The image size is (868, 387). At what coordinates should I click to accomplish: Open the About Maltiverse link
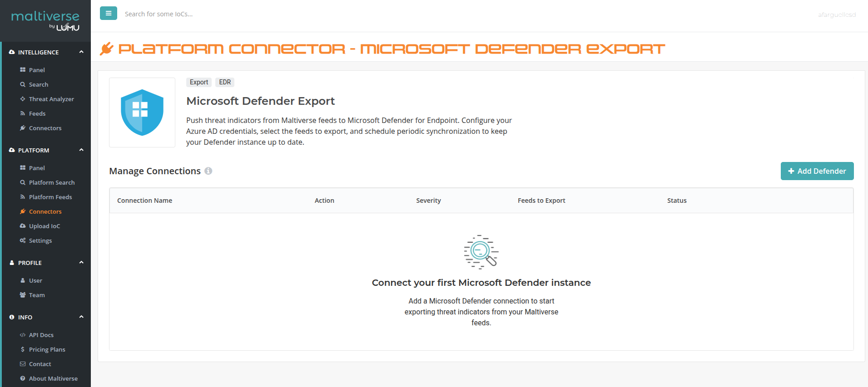[53, 378]
